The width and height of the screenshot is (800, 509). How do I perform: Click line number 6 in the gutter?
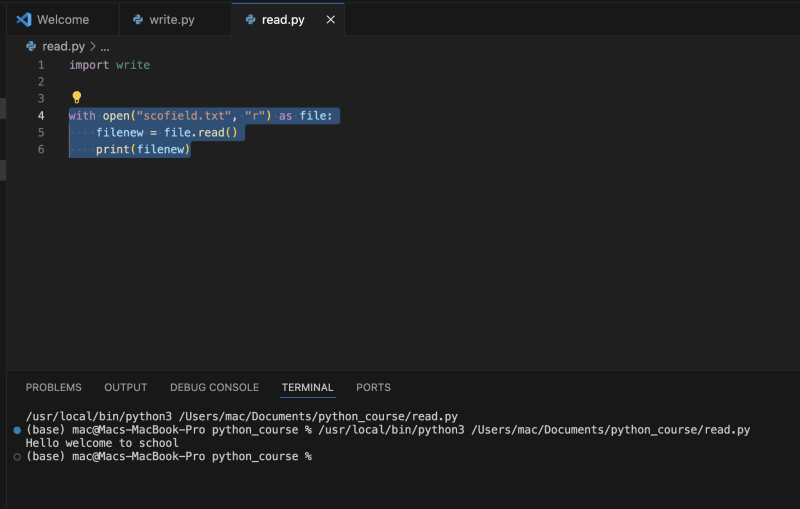[41, 149]
